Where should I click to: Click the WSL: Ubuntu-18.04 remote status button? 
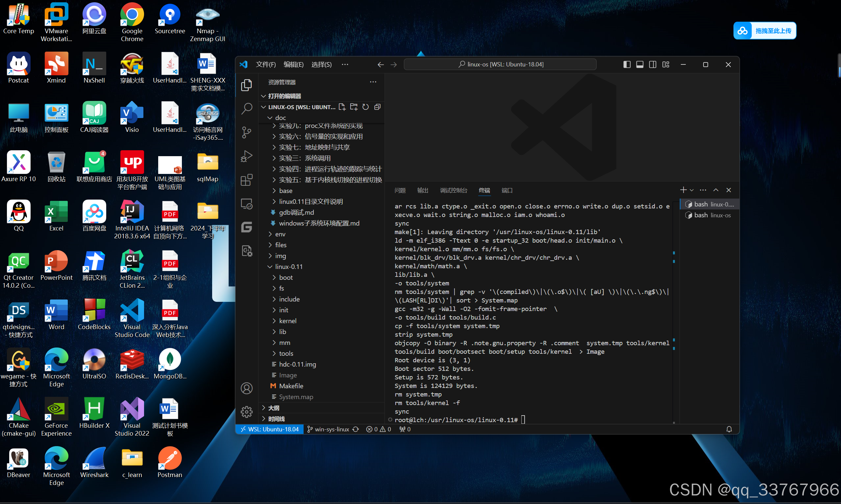270,429
